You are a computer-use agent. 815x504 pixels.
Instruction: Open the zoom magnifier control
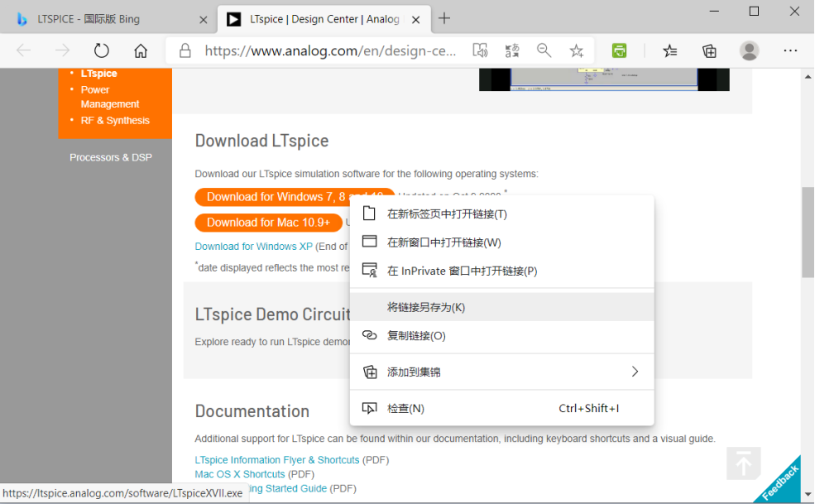click(x=544, y=50)
